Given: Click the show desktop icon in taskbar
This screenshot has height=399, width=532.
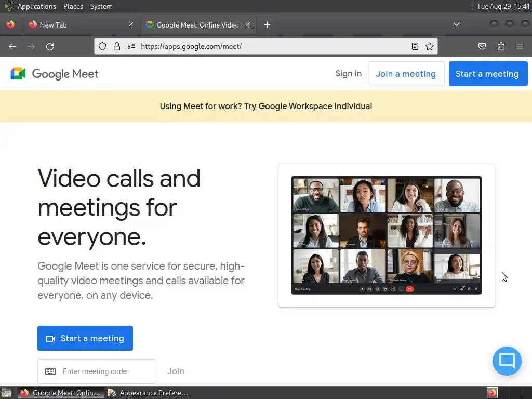Looking at the screenshot, I should (6, 393).
